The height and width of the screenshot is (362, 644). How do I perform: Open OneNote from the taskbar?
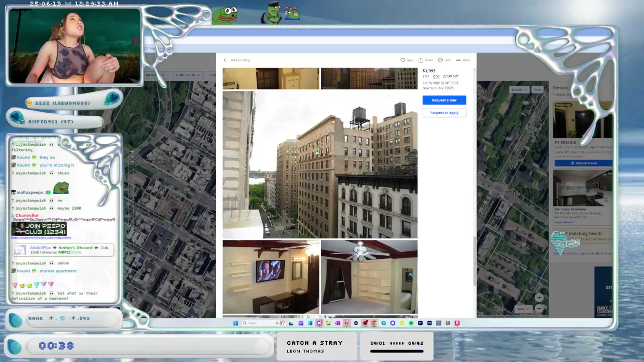pyautogui.click(x=337, y=323)
